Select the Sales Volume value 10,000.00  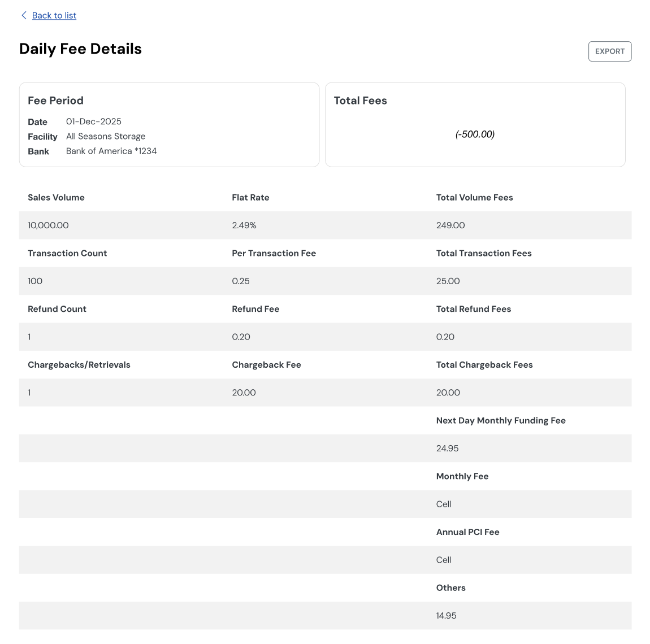click(x=48, y=225)
